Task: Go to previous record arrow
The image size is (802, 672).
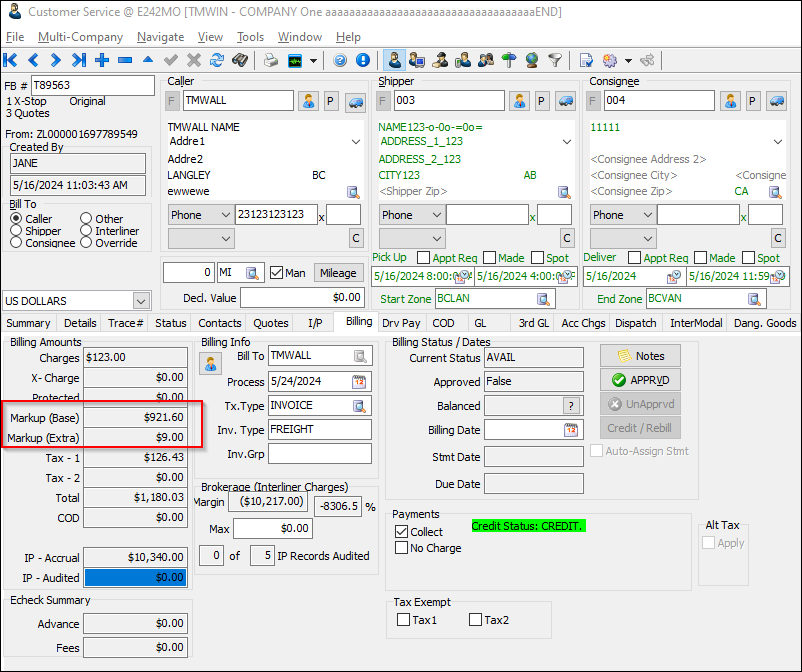Action: pyautogui.click(x=33, y=60)
